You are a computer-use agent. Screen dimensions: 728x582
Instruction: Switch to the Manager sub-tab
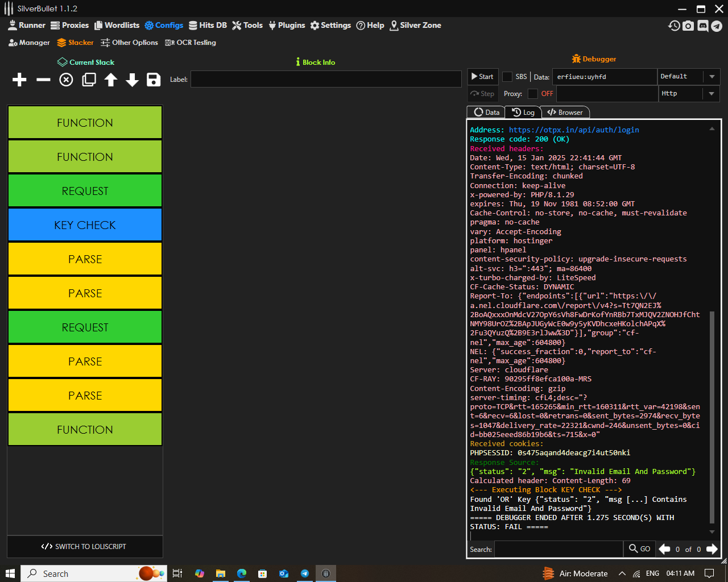[x=29, y=43]
